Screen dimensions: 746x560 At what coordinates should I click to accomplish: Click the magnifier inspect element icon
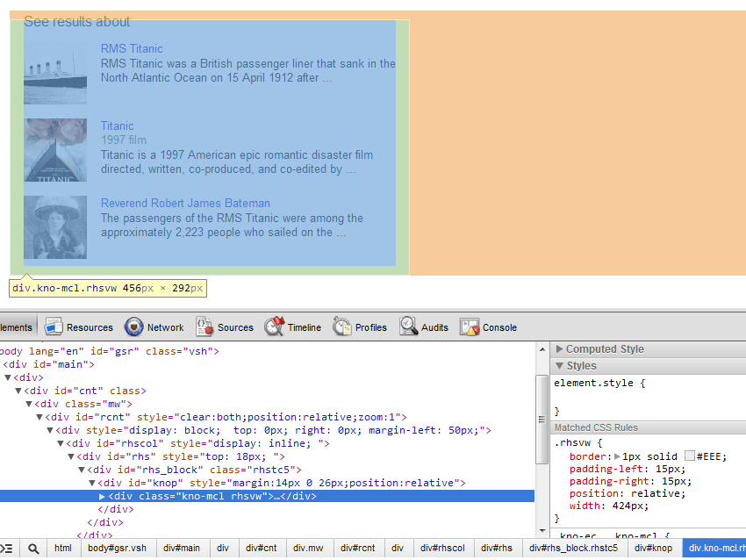pyautogui.click(x=33, y=549)
